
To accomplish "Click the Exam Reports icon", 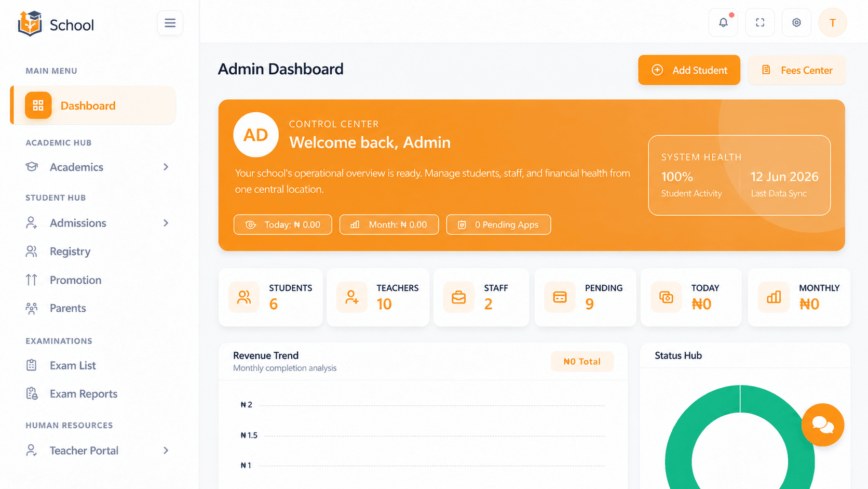I will (x=32, y=394).
